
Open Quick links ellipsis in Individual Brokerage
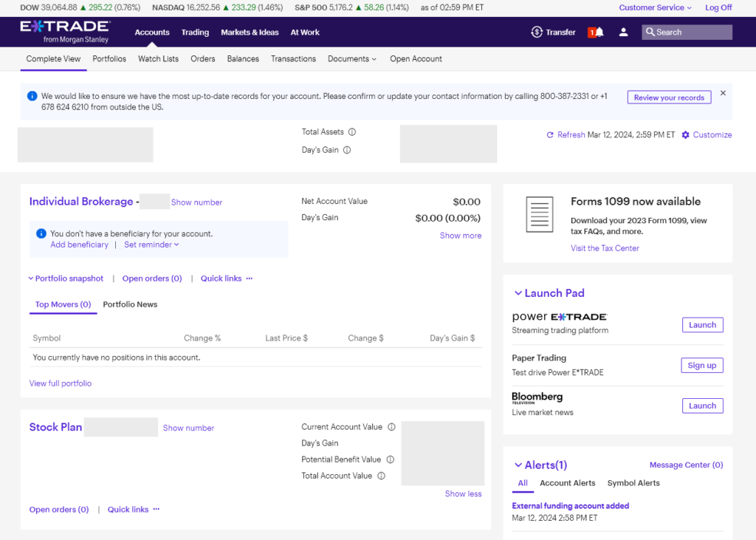coord(250,278)
